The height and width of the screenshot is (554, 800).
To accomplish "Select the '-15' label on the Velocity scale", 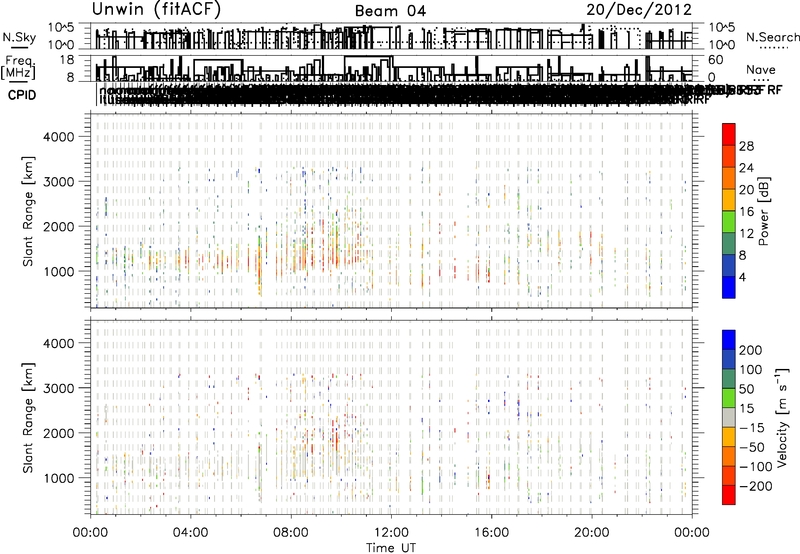I will tap(752, 427).
